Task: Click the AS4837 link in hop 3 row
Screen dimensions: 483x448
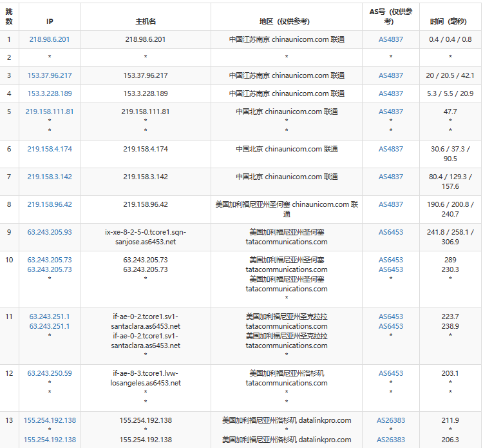Action: 391,75
